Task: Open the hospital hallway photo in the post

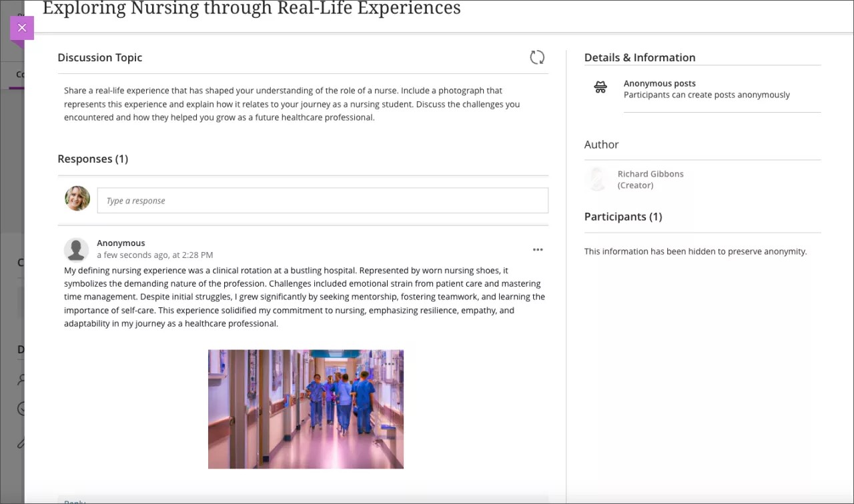Action: click(x=306, y=409)
